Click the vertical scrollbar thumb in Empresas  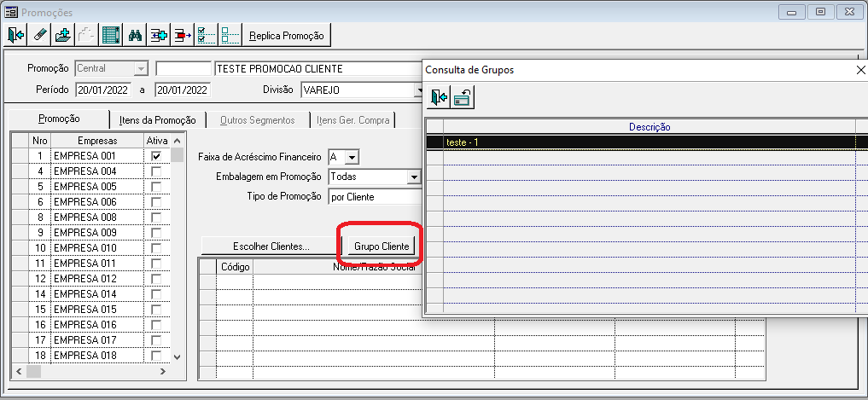(x=177, y=154)
